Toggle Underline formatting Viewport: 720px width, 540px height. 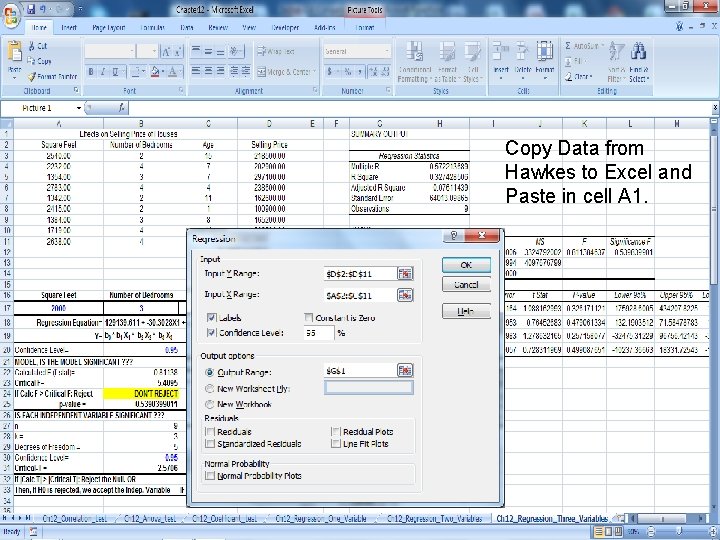point(115,72)
